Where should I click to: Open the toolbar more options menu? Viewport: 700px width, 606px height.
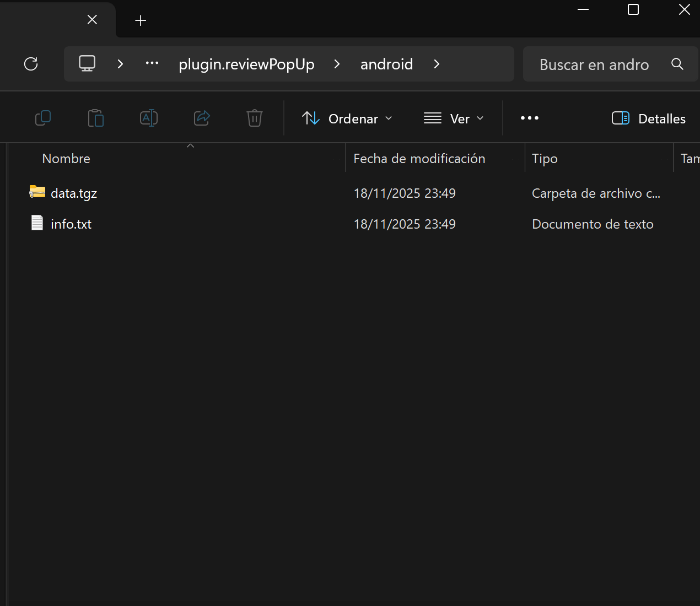point(529,118)
